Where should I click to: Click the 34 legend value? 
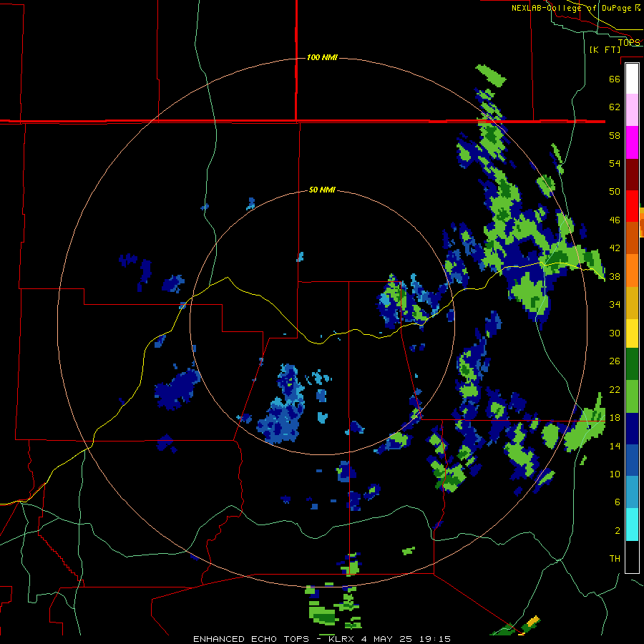615,305
